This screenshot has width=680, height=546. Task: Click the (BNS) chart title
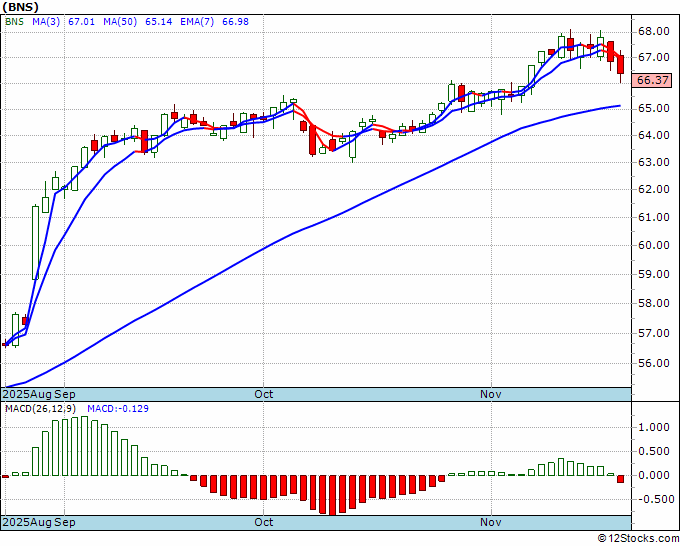pyautogui.click(x=20, y=7)
